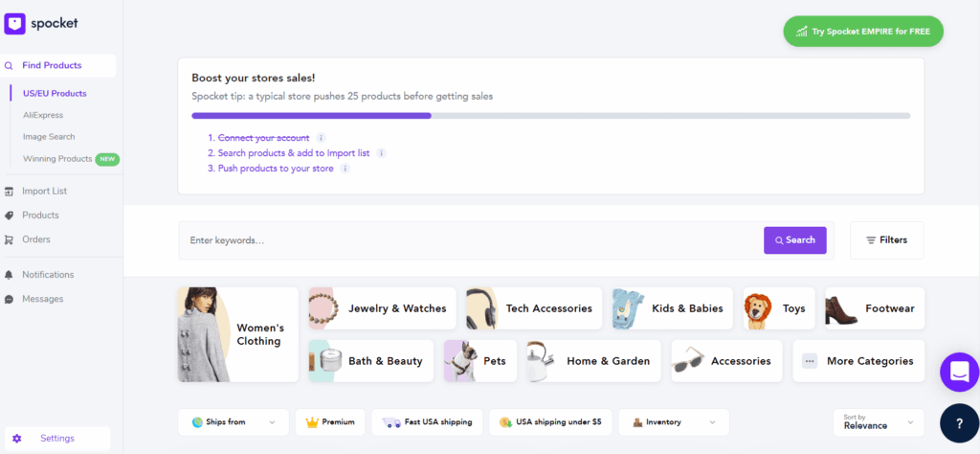This screenshot has height=454, width=980.
Task: Open the Orders page
Action: point(36,239)
